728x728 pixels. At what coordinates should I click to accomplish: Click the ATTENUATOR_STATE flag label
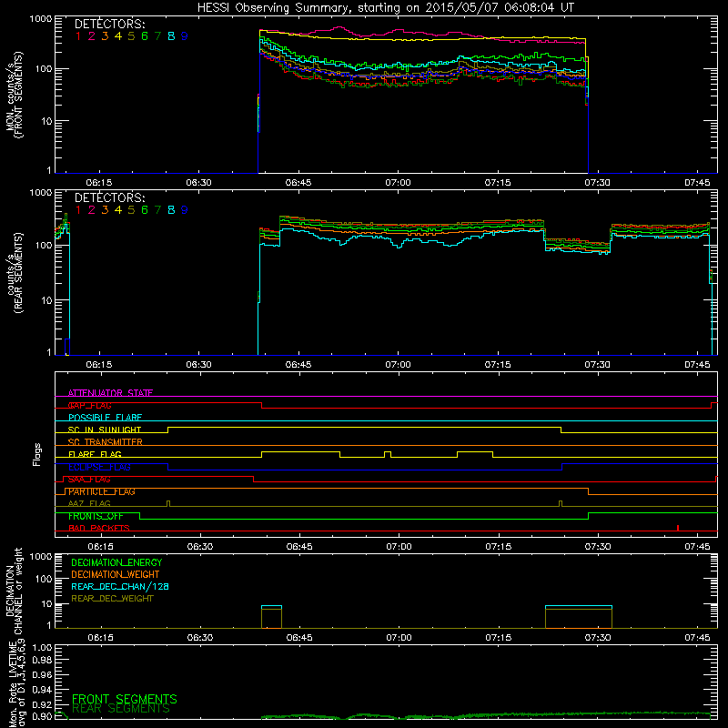(x=110, y=393)
